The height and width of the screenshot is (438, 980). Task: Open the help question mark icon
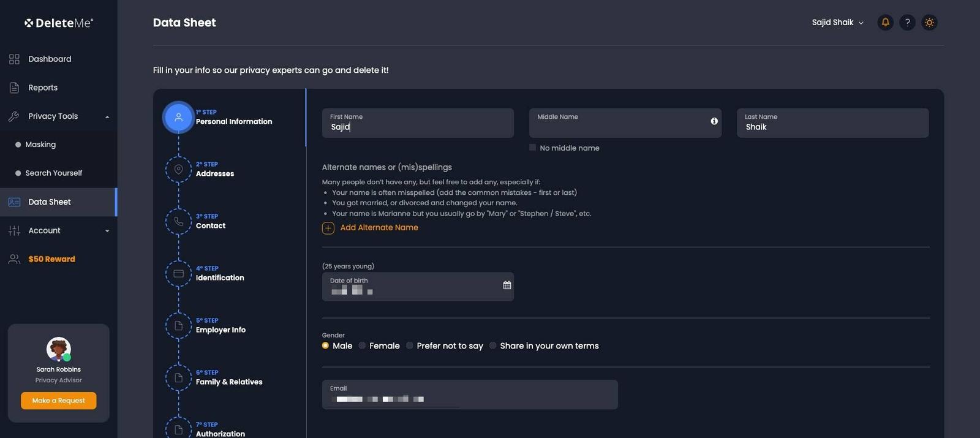tap(907, 22)
